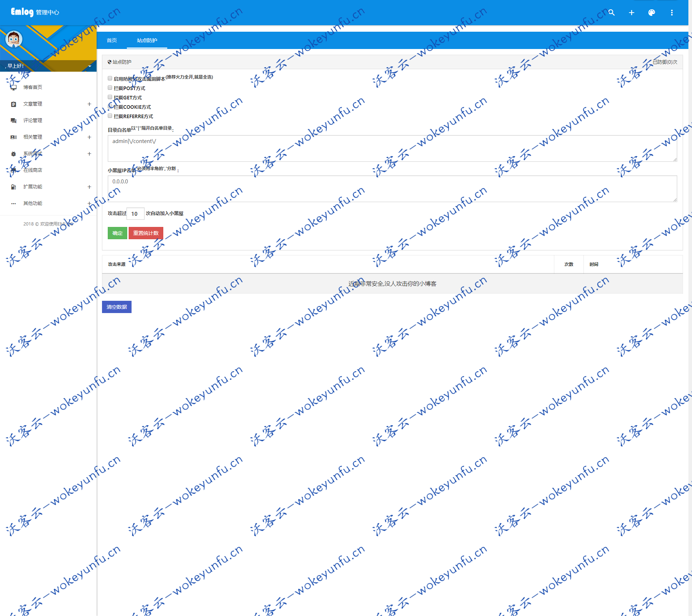Click the 已防御(0)次 counter text
This screenshot has width=692, height=616.
coord(665,62)
